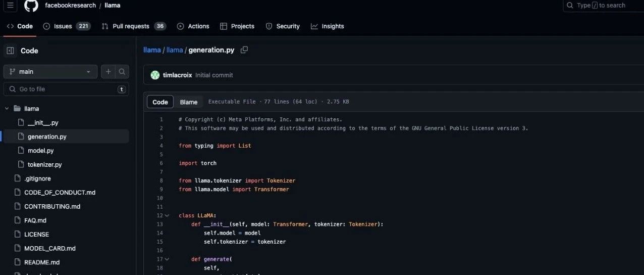Open the Pull requests tab
Image resolution: width=644 pixels, height=275 pixels.
point(134,26)
